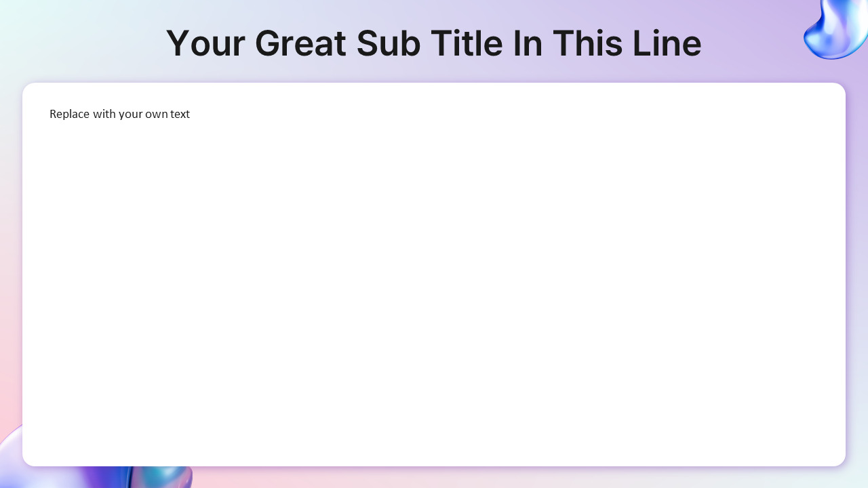Click the word "In" in the title
The height and width of the screenshot is (488, 868).
click(x=527, y=43)
